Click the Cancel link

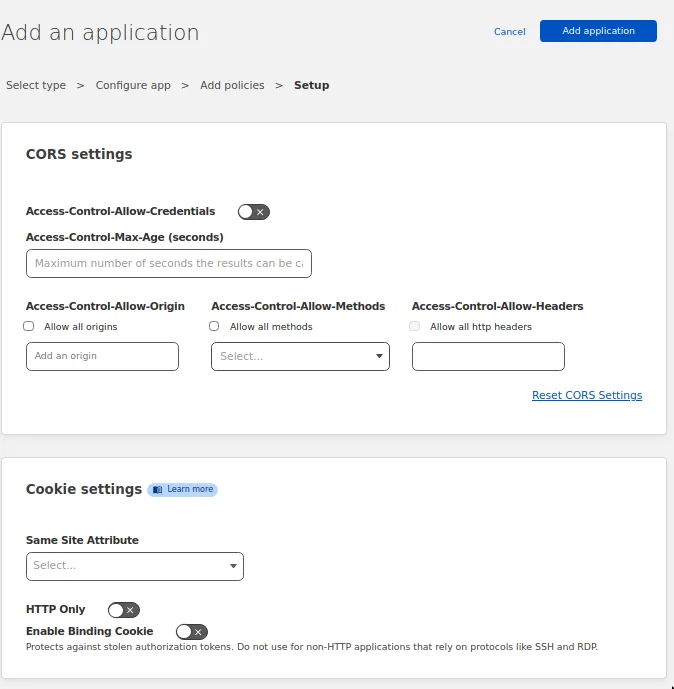[509, 32]
